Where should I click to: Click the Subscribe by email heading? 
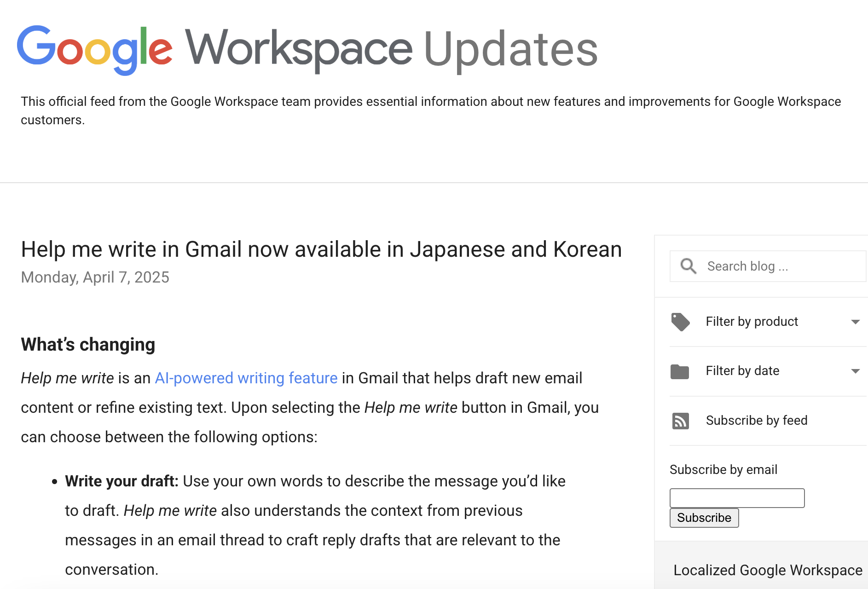[723, 469]
